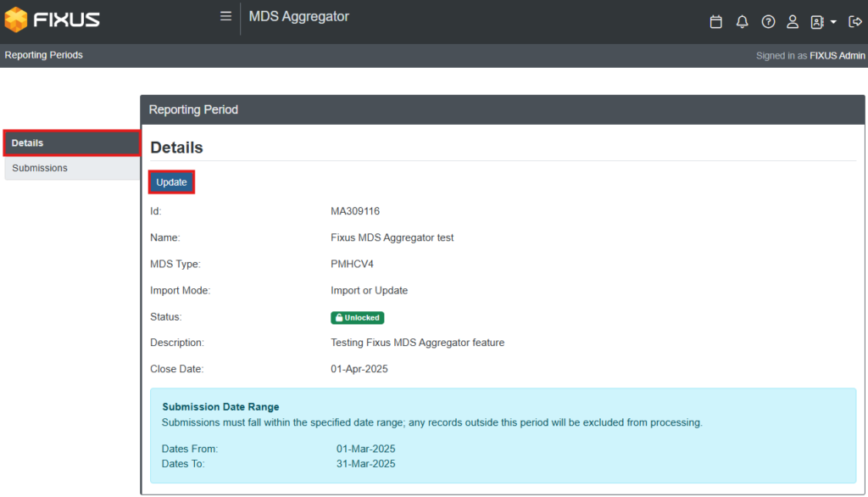Viewport: 868px width, 497px height.
Task: Click the Unlocked status badge
Action: pyautogui.click(x=357, y=317)
